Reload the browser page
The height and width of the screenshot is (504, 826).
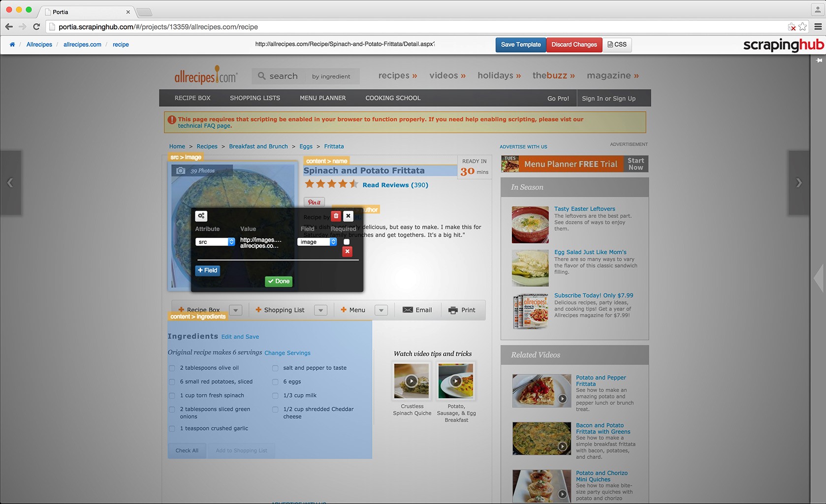pos(36,27)
